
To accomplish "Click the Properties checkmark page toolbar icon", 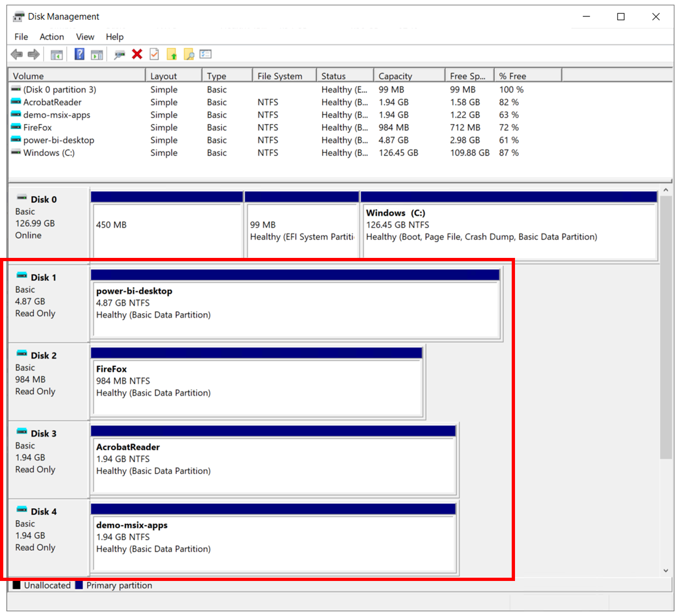I will (x=154, y=54).
